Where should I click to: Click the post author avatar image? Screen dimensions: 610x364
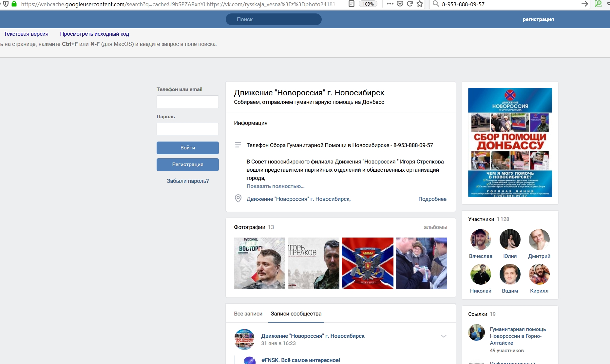244,339
